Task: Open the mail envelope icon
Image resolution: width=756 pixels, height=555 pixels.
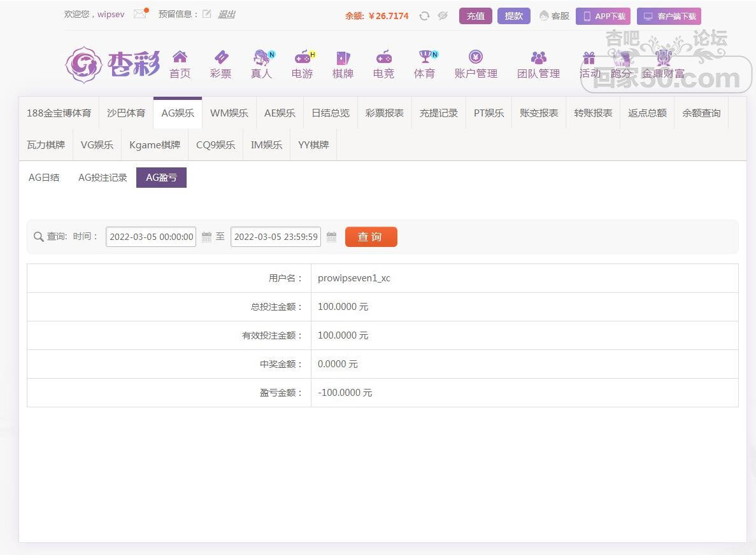Action: (140, 14)
